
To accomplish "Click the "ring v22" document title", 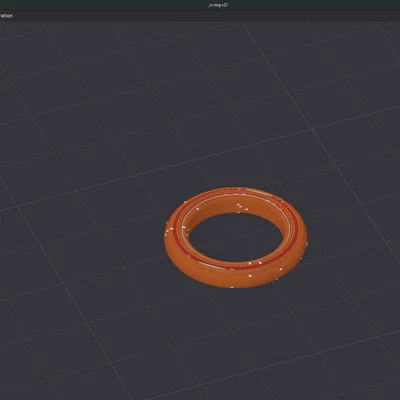I will coord(218,5).
